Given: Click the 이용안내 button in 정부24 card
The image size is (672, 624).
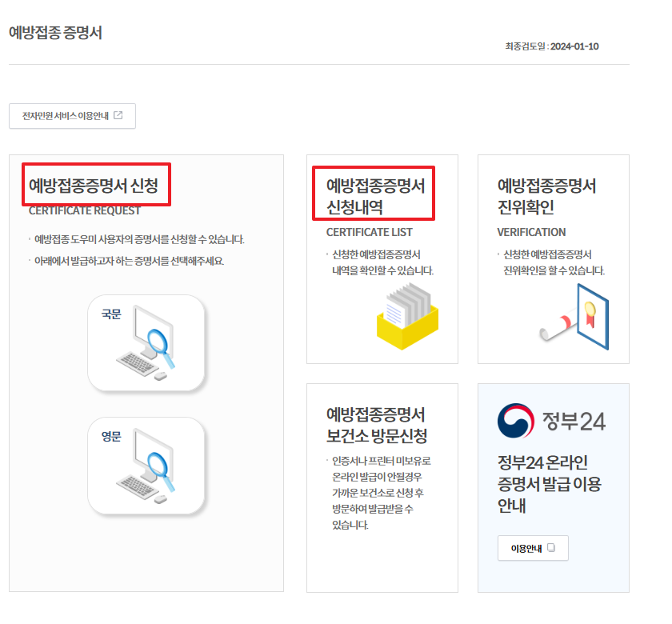Looking at the screenshot, I should 533,548.
